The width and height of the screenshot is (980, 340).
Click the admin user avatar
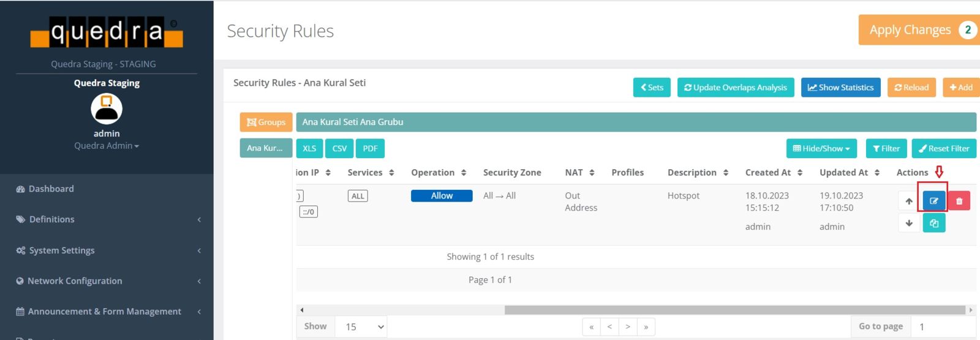coord(107,109)
